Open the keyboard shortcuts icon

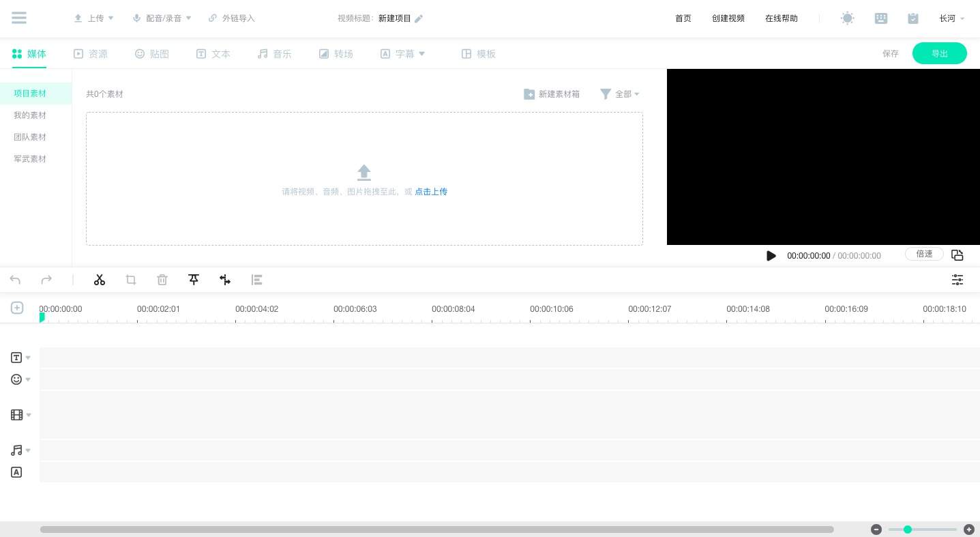881,18
